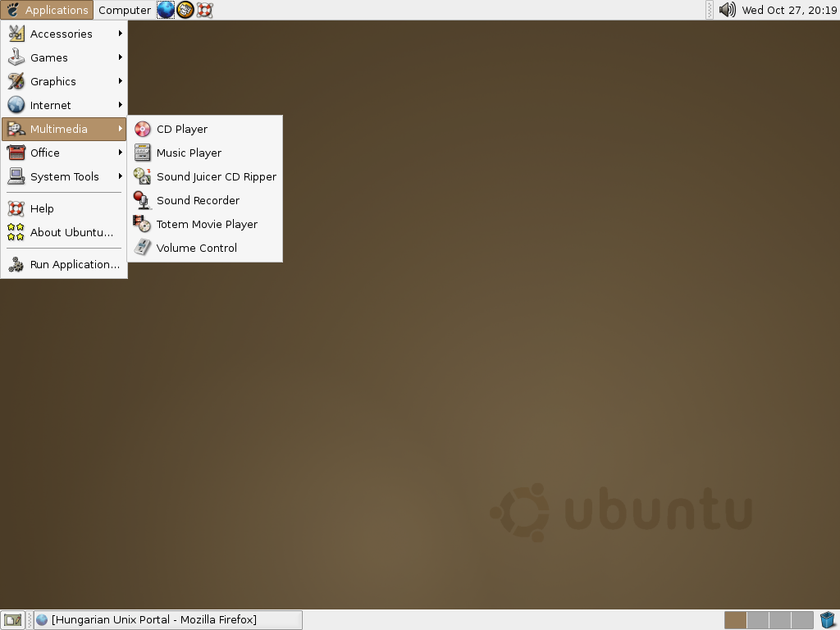Click the Office typewriter icon
The width and height of the screenshot is (840, 630).
click(x=16, y=153)
